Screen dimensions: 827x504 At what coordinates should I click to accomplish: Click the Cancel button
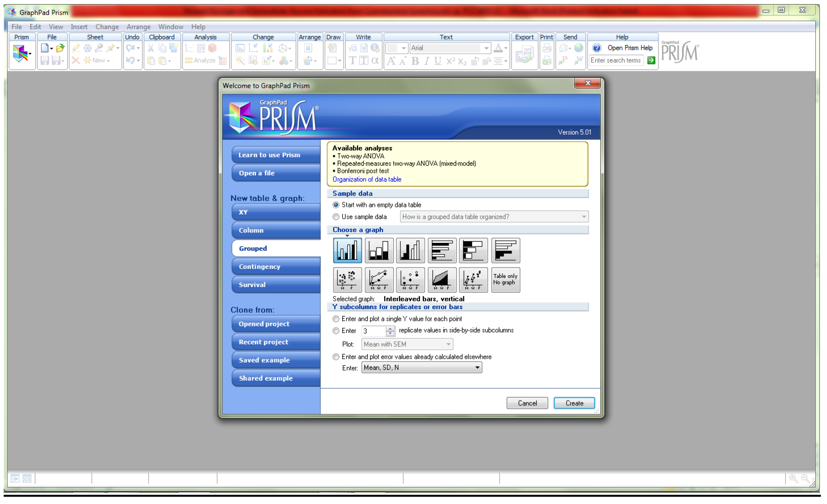click(527, 403)
